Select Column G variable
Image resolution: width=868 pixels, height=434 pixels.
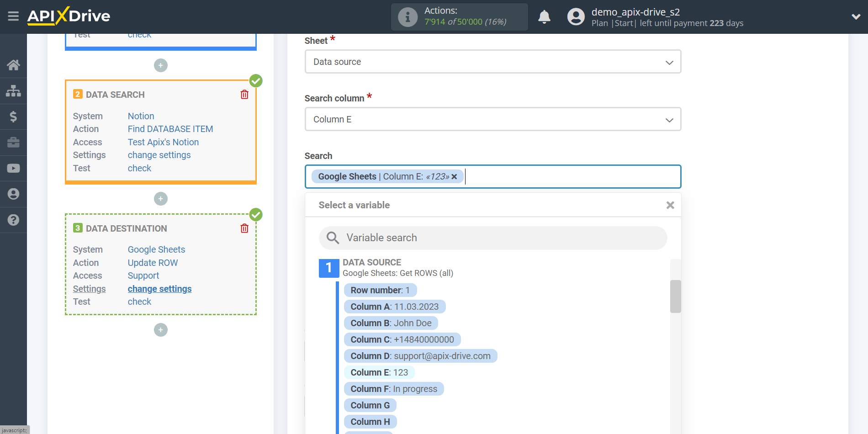pos(370,405)
